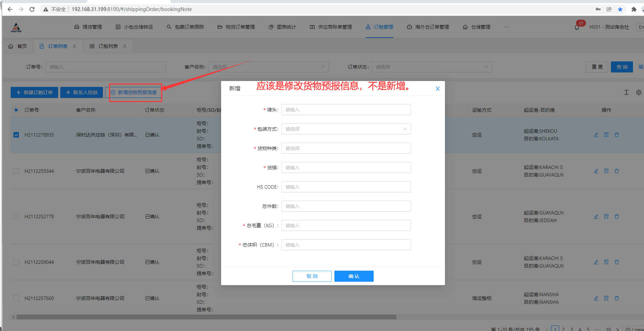Expand the 客户名称 filter dropdown

click(268, 67)
